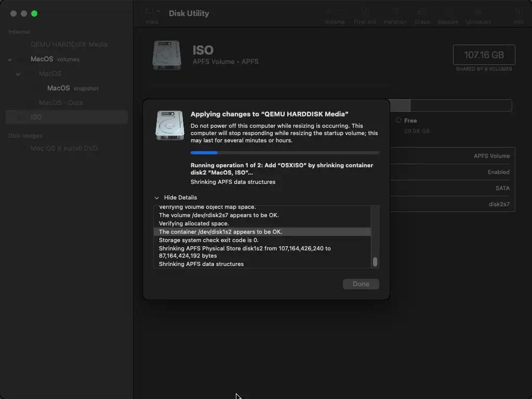This screenshot has width=532, height=399.
Task: Collapse the Hide Details disclosure
Action: pos(157,197)
